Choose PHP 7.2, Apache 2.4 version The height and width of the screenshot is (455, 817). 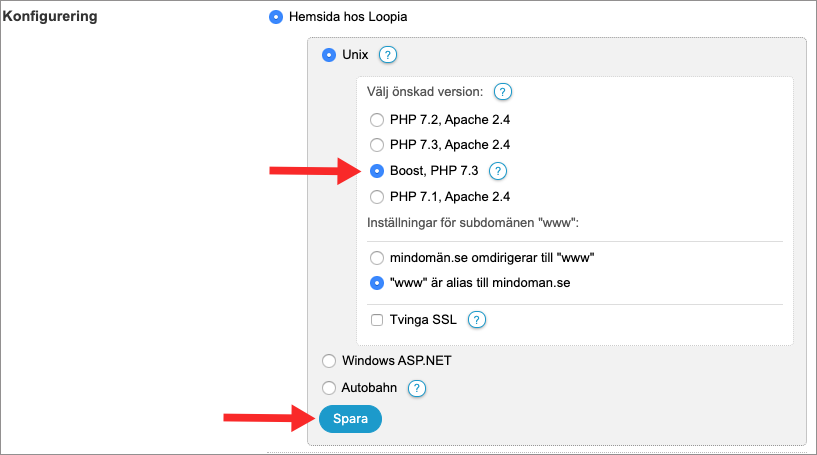click(377, 120)
